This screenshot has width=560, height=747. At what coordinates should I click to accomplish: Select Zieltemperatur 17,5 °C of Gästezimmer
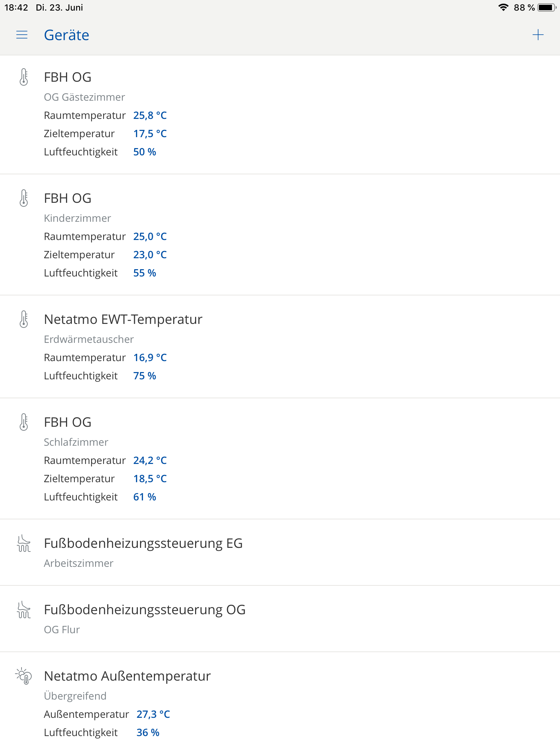coord(150,134)
